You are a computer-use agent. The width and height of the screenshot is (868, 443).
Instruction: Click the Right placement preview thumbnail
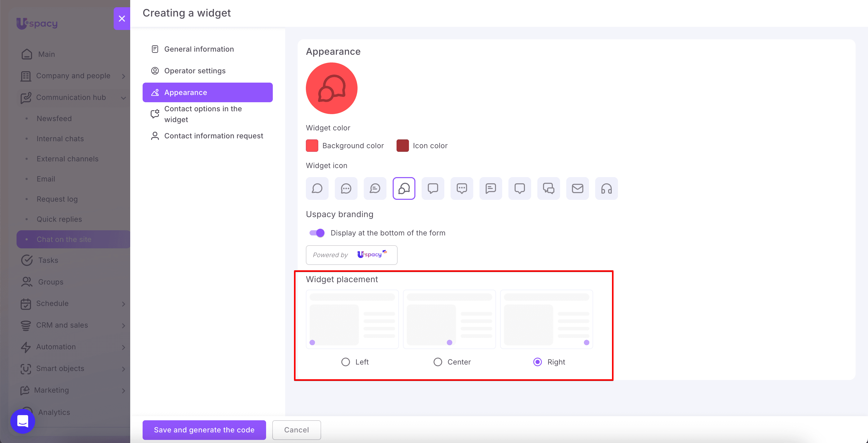pos(547,319)
